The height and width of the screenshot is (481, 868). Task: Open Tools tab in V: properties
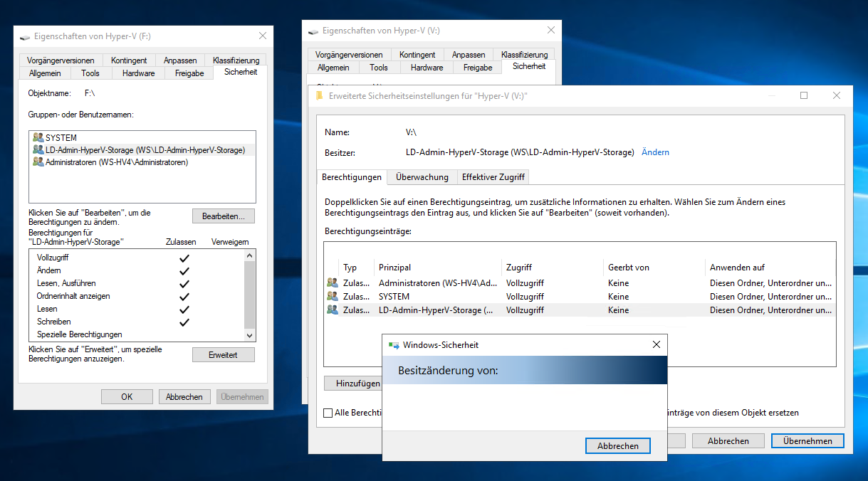click(x=379, y=68)
